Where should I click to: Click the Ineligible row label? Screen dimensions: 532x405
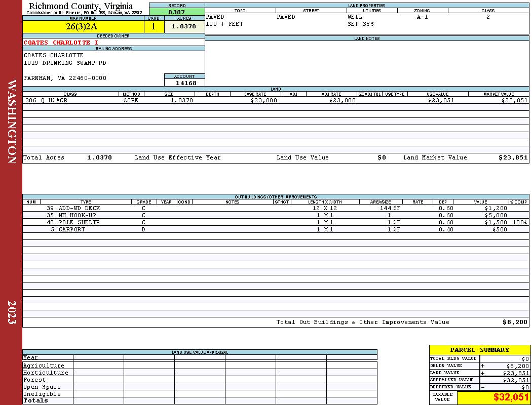pyautogui.click(x=42, y=394)
